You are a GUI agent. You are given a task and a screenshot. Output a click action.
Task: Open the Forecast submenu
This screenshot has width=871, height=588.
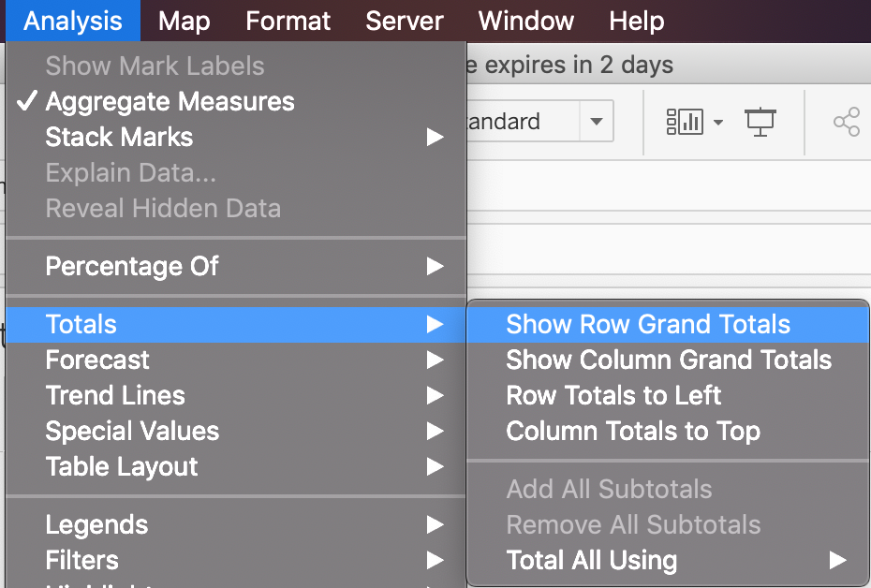[97, 360]
